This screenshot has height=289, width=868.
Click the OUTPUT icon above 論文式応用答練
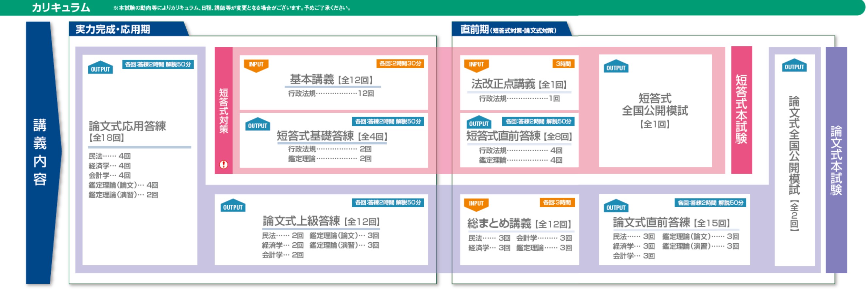coord(100,68)
